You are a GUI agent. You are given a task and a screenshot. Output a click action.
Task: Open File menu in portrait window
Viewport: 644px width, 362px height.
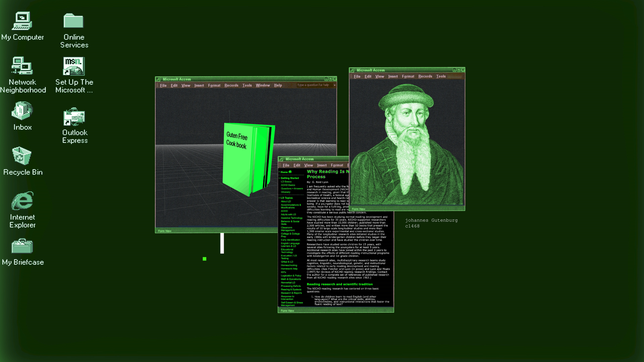[x=357, y=76]
